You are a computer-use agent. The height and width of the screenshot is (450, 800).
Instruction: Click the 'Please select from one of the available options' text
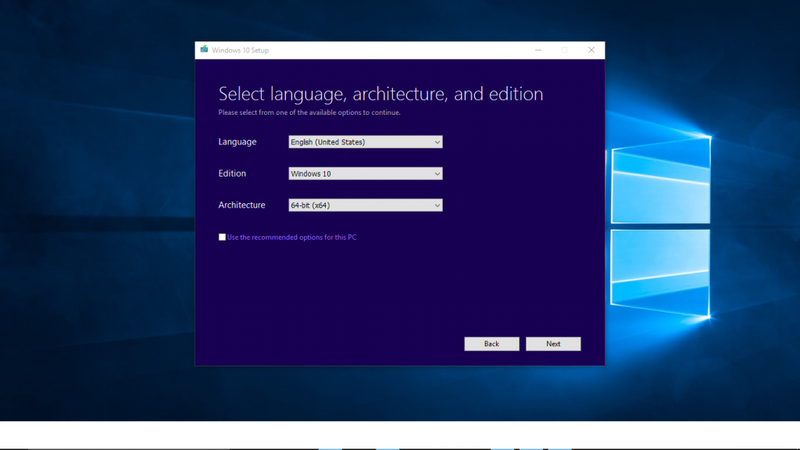(x=309, y=113)
